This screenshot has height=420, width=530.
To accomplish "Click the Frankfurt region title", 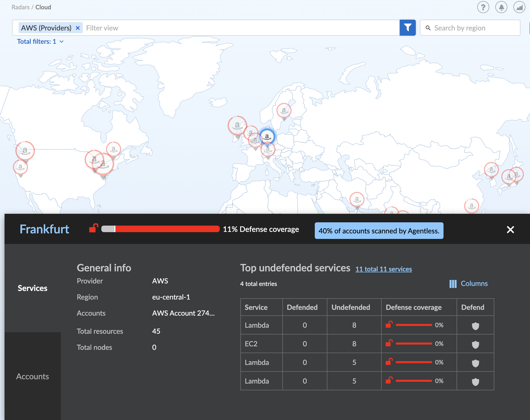I will tap(44, 229).
